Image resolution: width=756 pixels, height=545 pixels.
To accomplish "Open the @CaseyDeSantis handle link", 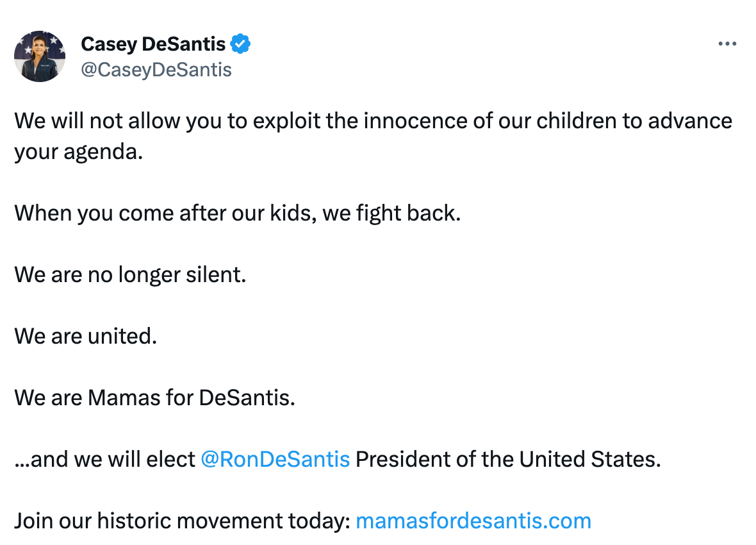I will click(x=156, y=69).
